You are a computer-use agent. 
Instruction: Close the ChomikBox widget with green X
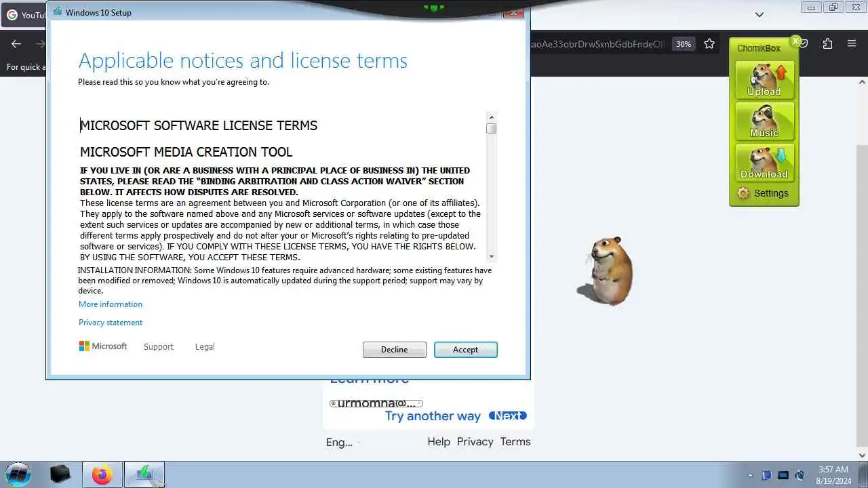click(795, 41)
